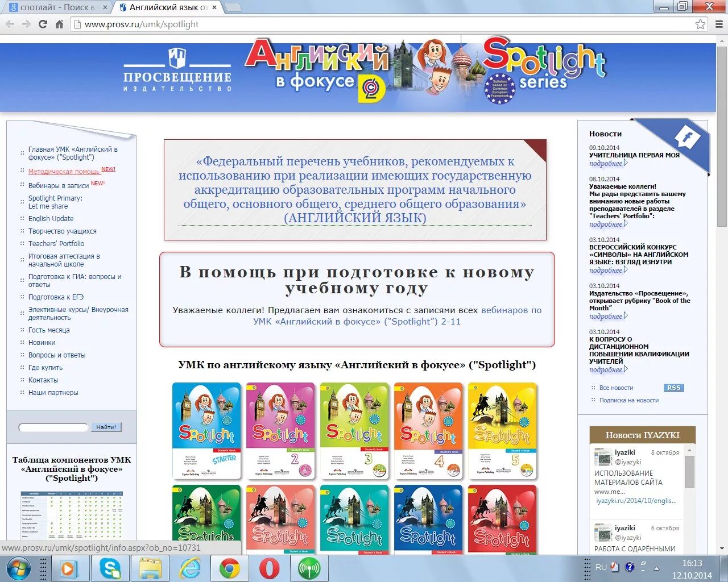Open 'Подписка на новости' link

pos(628,400)
